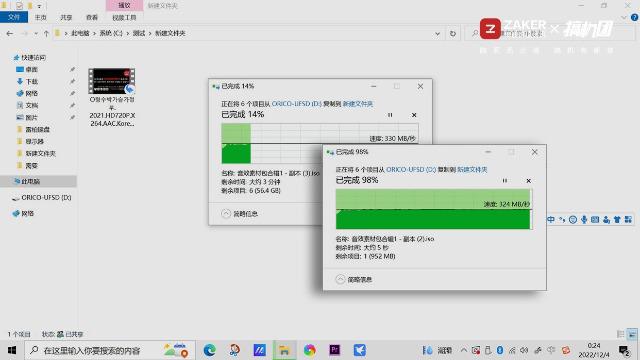The width and height of the screenshot is (640, 360).
Task: Switch to large icons view in status bar
Action: click(x=632, y=334)
